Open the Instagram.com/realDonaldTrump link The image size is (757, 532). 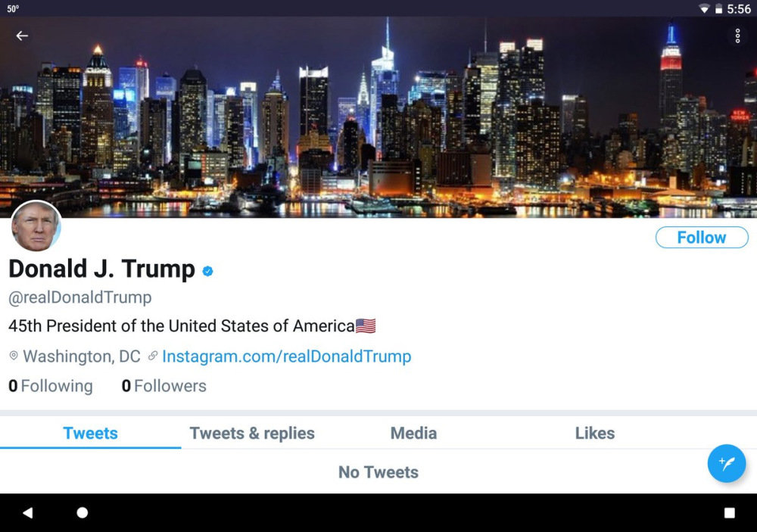pos(286,356)
